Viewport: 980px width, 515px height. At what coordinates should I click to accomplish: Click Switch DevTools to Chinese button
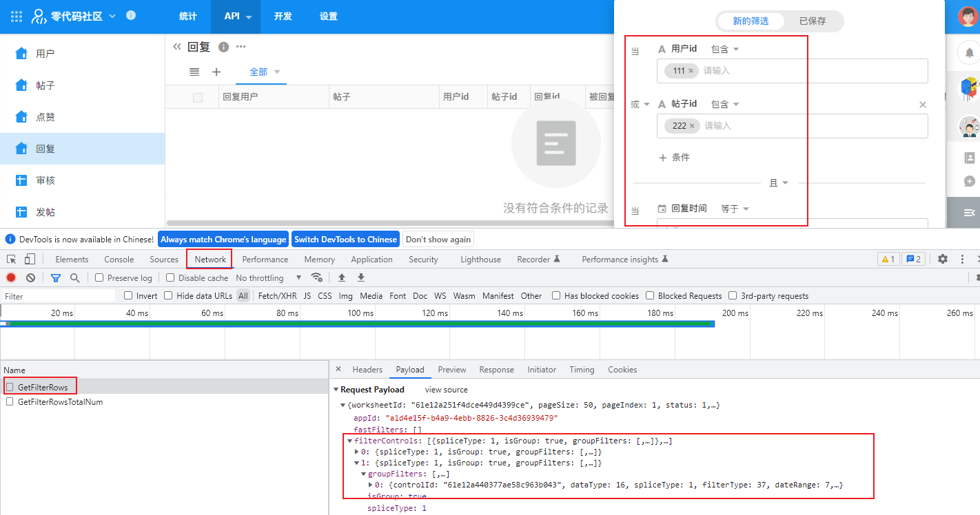coord(345,239)
